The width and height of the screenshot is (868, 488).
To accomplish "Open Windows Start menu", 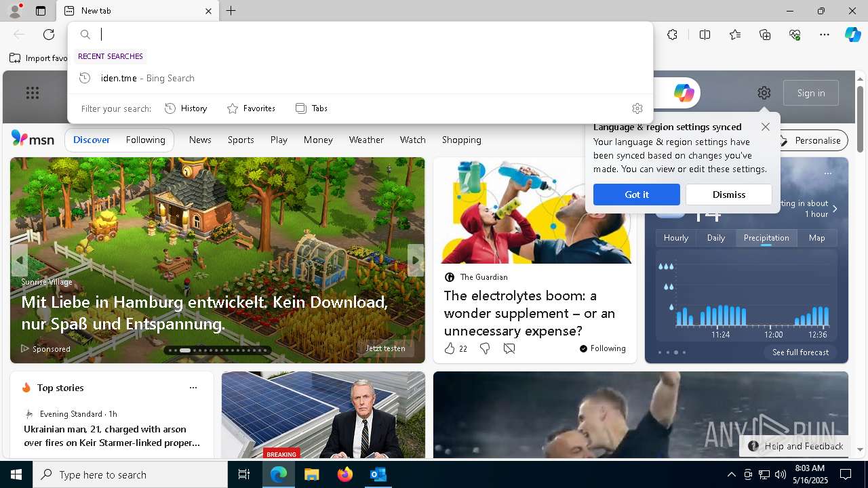I will [x=16, y=474].
